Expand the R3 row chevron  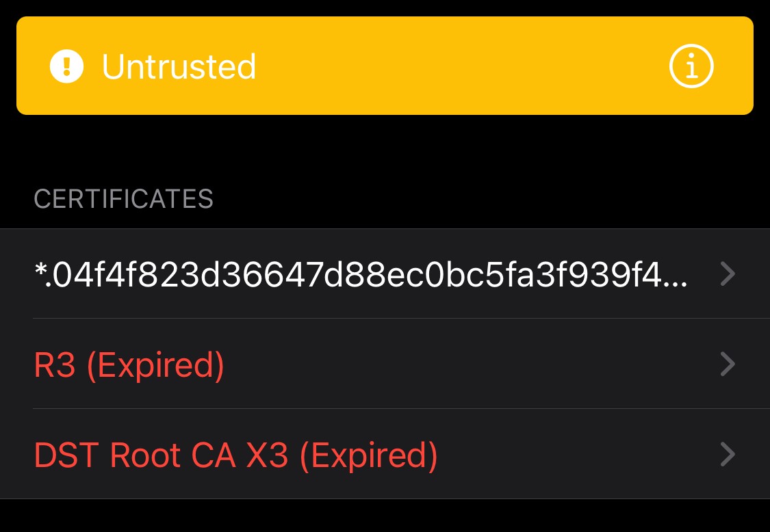(728, 364)
